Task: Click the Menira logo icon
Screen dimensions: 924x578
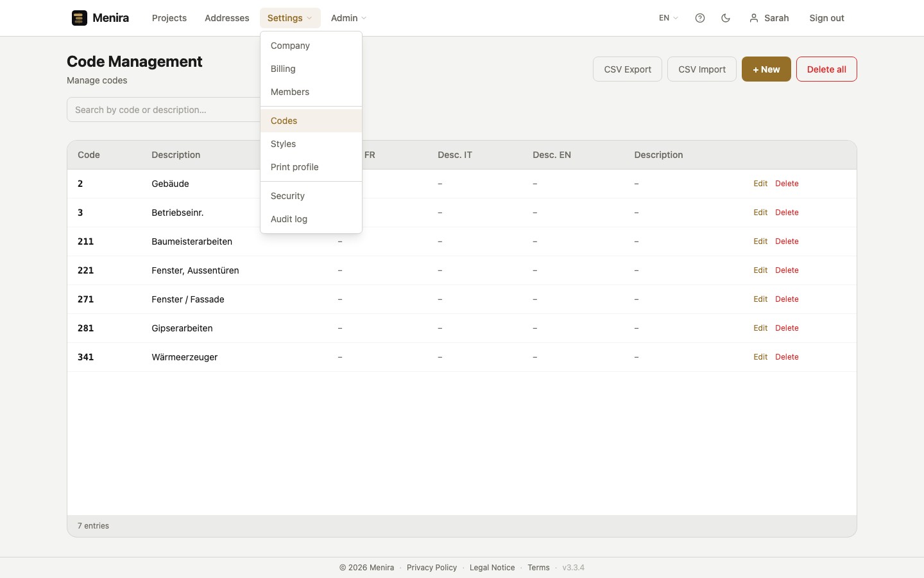Action: pos(80,18)
